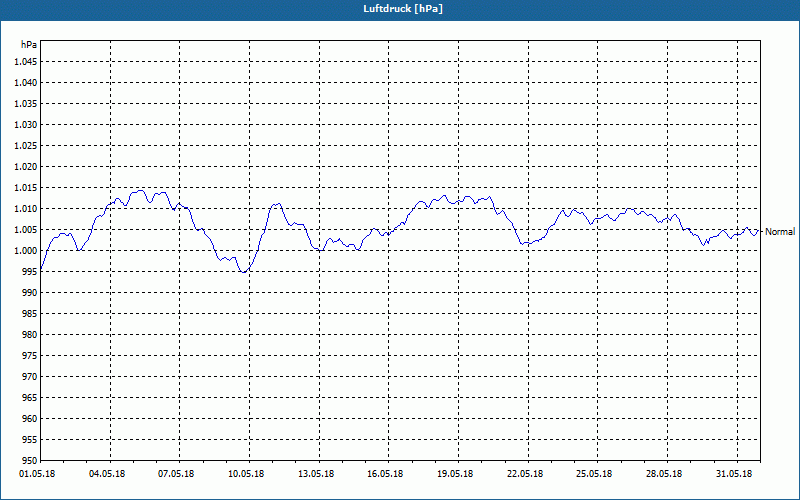Image resolution: width=800 pixels, height=500 pixels.
Task: Click the 19.05.18 date label
Action: point(455,474)
